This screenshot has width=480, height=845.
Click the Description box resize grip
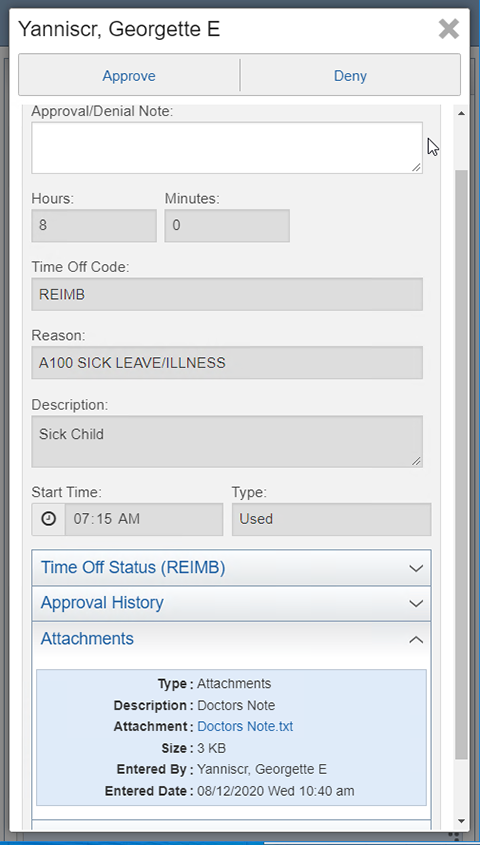coord(416,461)
